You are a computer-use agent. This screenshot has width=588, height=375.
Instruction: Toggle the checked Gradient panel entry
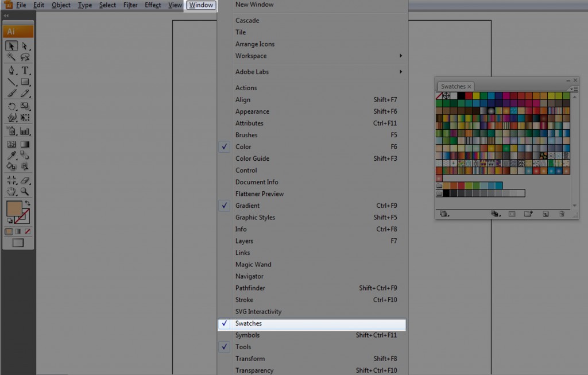coord(247,206)
